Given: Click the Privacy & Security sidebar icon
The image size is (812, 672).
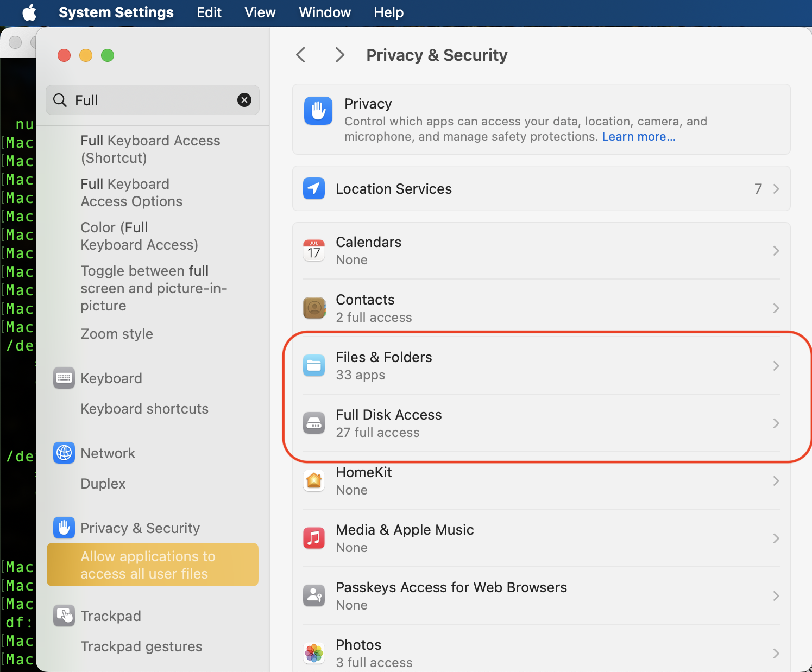Looking at the screenshot, I should (x=64, y=528).
